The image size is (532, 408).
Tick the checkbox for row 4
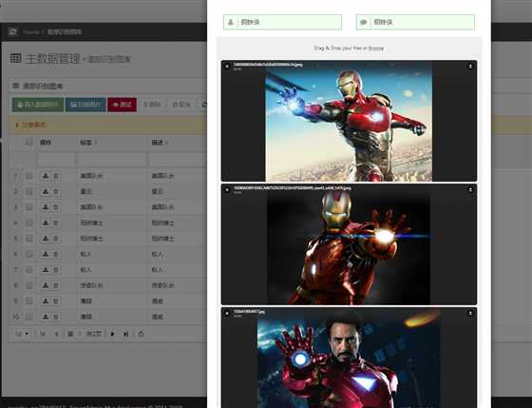[29, 223]
